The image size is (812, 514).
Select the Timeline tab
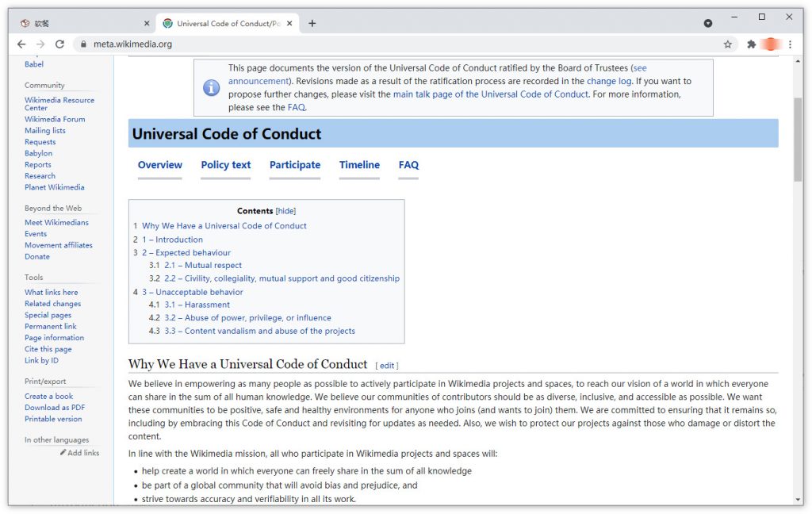pyautogui.click(x=359, y=165)
